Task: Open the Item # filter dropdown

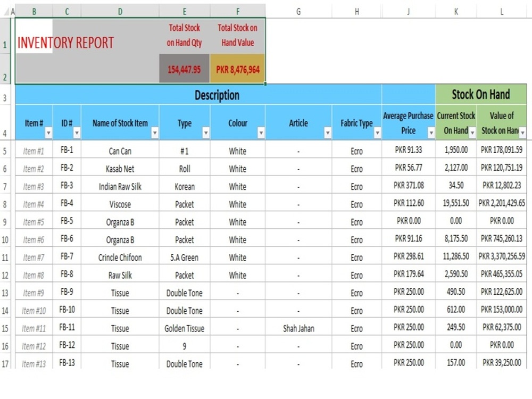Action: pos(48,132)
